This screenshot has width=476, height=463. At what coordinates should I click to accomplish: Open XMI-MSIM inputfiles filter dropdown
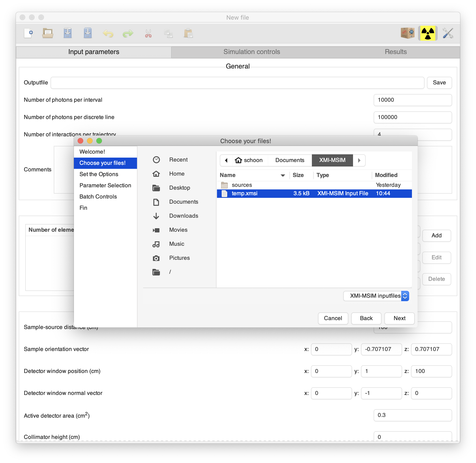pyautogui.click(x=376, y=296)
